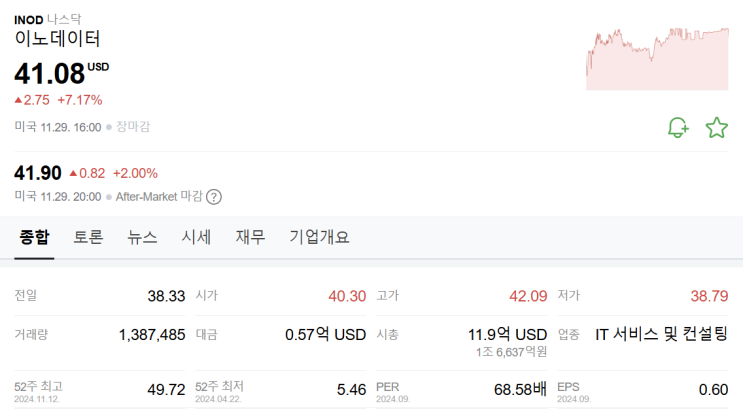Click the 거래량 value 1,387,485
The width and height of the screenshot is (743, 410).
pos(151,334)
